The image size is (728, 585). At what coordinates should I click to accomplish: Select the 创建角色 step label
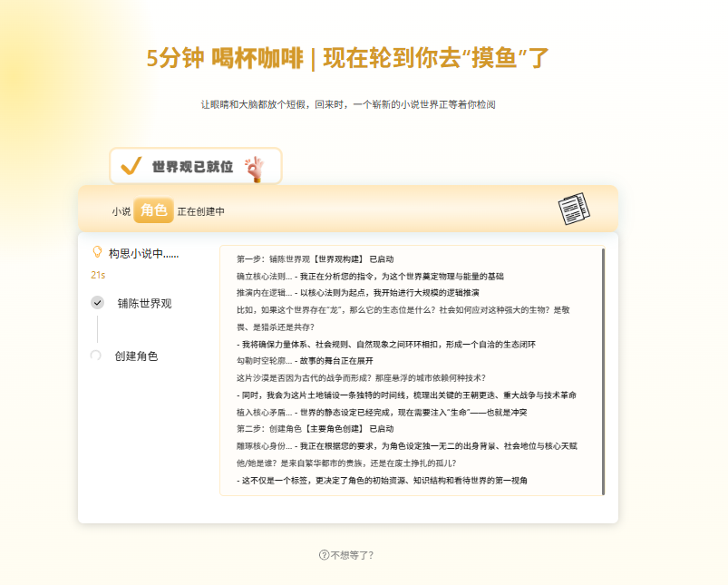point(137,356)
